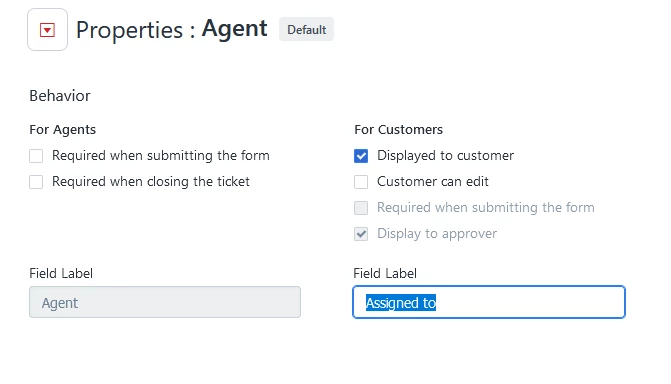
Task: Click the Default badge next to Agent
Action: 306,30
